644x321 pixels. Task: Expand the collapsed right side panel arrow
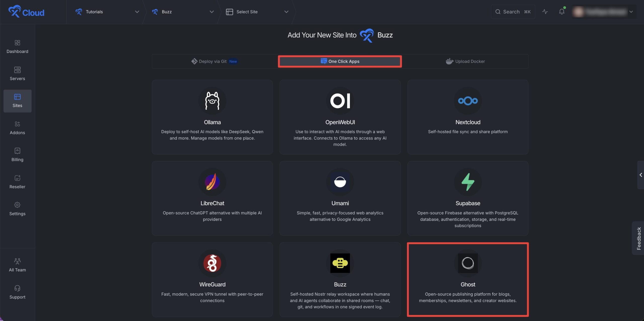641,175
